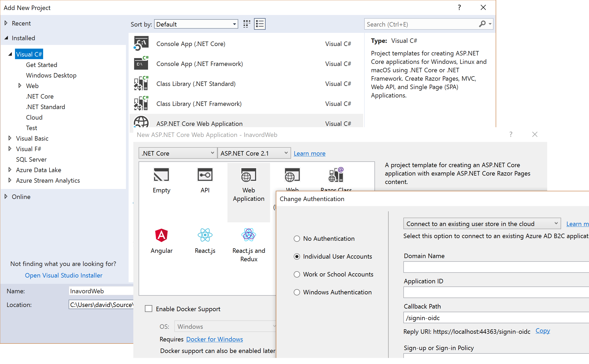Expand the Online section
The height and width of the screenshot is (364, 589).
point(6,197)
